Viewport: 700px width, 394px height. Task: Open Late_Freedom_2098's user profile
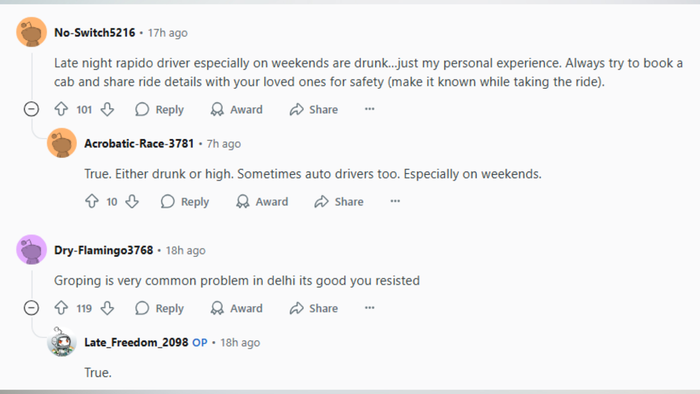(x=136, y=342)
